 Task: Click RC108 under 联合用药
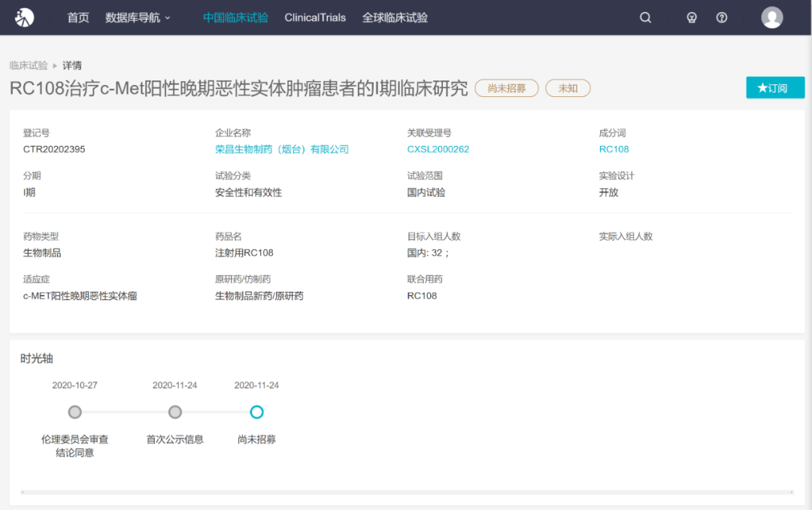pos(422,296)
